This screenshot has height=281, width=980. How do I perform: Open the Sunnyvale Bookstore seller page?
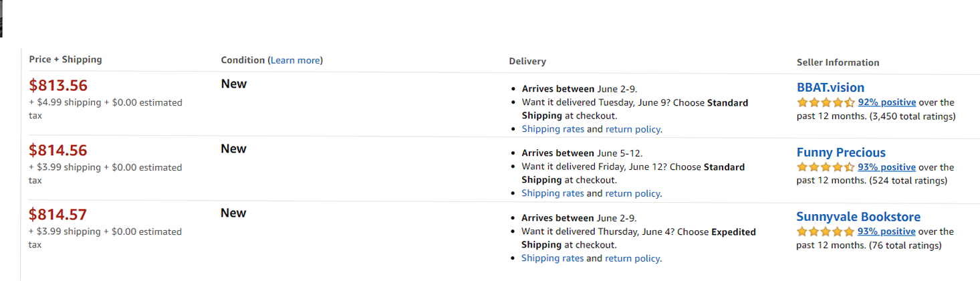pyautogui.click(x=858, y=217)
